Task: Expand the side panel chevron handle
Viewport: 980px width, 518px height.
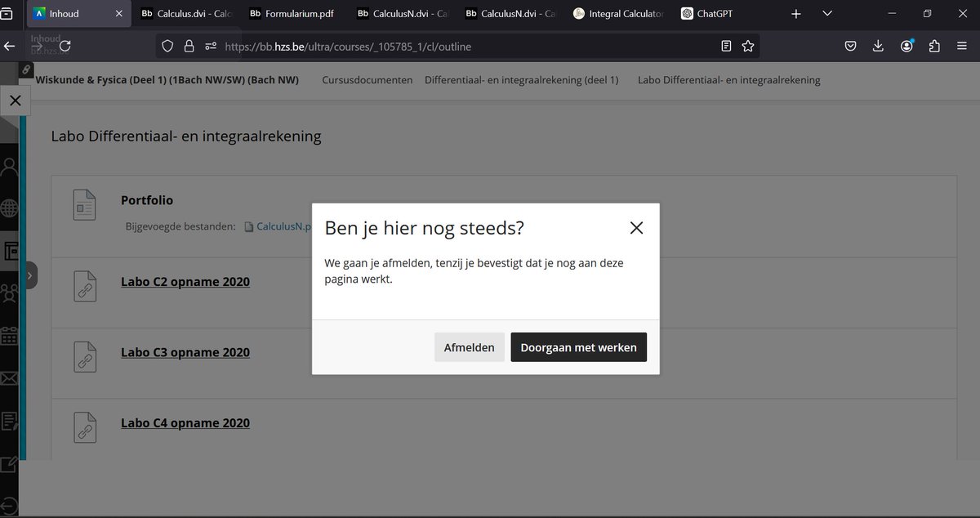Action: 31,276
